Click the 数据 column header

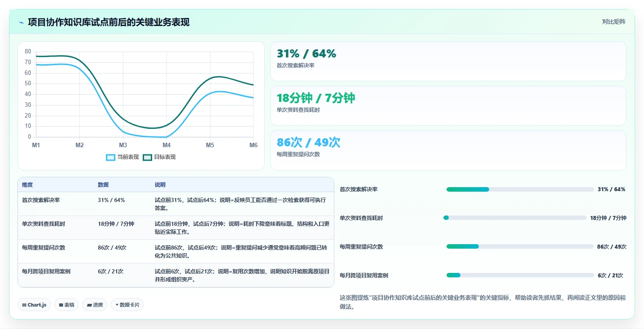point(103,185)
